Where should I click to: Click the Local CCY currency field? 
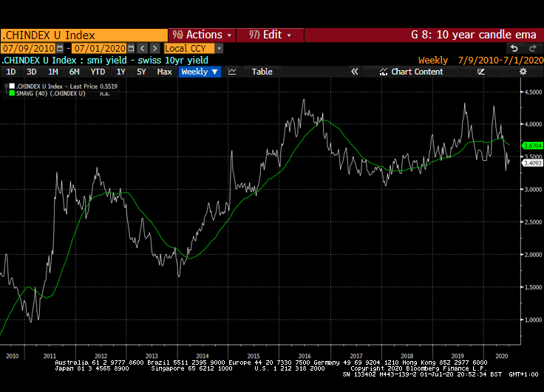coord(189,48)
